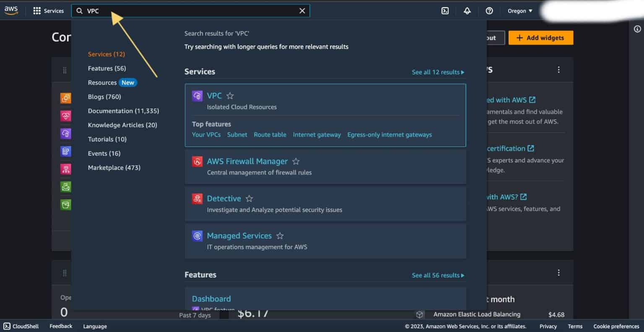Open the Help question mark icon

tap(489, 10)
